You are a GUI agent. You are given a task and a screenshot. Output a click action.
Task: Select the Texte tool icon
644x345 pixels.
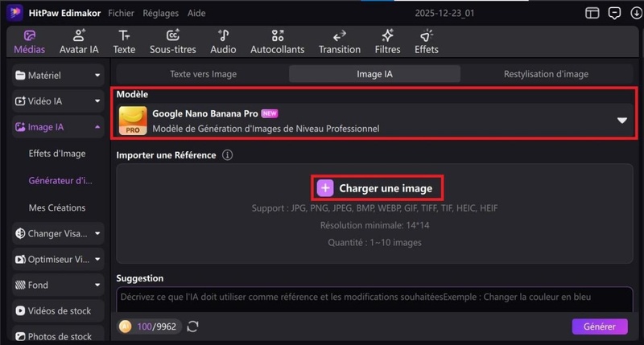tap(124, 42)
